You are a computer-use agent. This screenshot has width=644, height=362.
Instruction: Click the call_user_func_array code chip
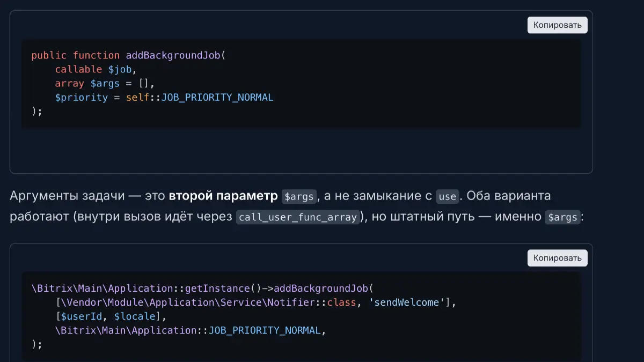click(x=298, y=217)
